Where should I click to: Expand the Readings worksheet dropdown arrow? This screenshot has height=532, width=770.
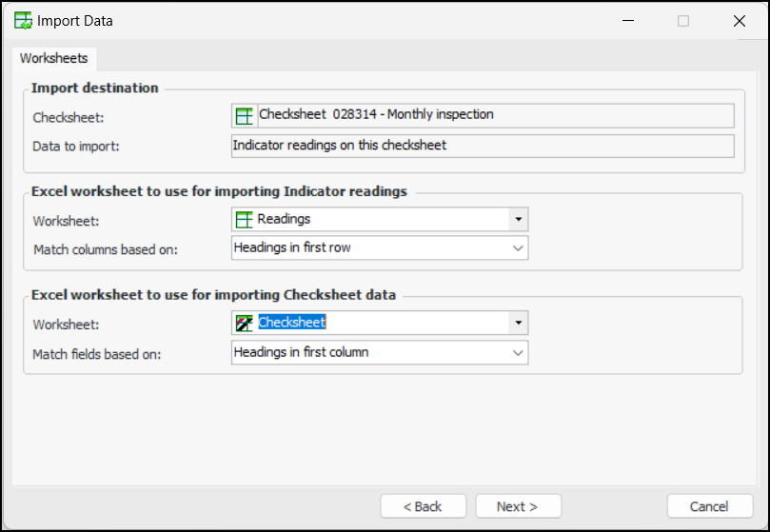click(518, 219)
